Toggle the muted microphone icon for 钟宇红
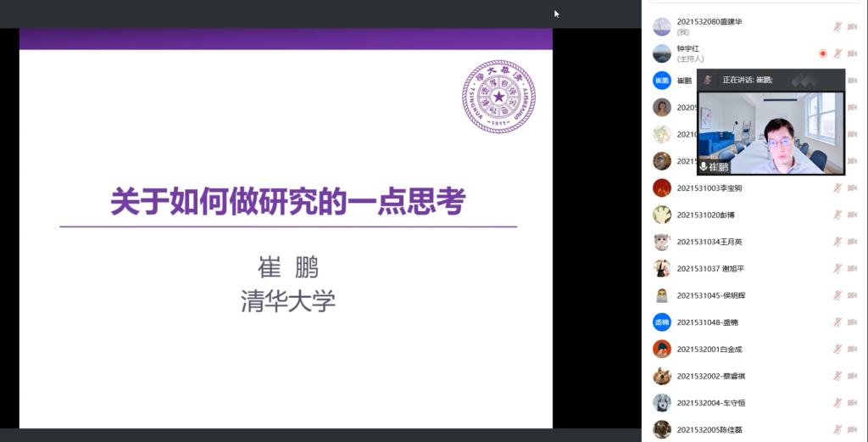Screen dimensions: 868x442 837,53
